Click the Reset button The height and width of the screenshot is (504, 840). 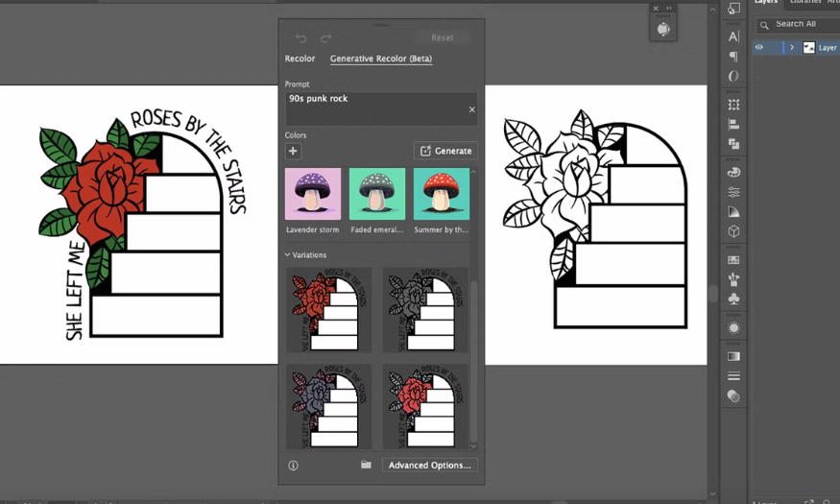(x=443, y=37)
